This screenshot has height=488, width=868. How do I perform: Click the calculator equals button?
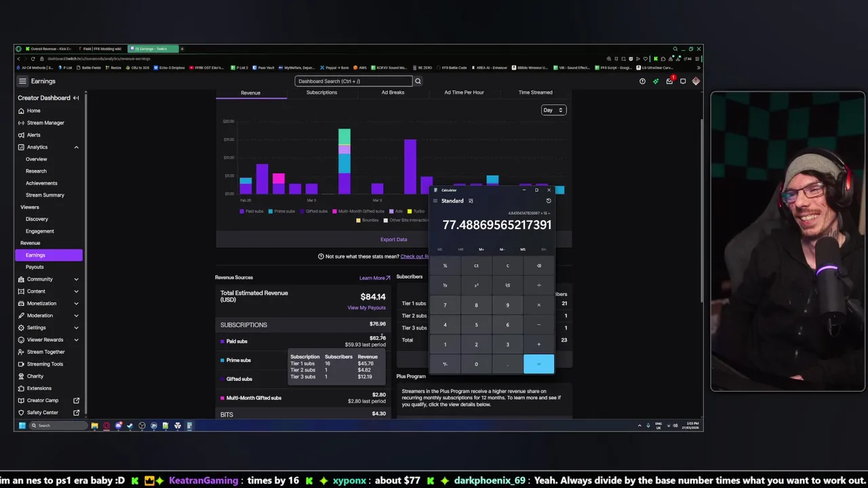tap(539, 364)
